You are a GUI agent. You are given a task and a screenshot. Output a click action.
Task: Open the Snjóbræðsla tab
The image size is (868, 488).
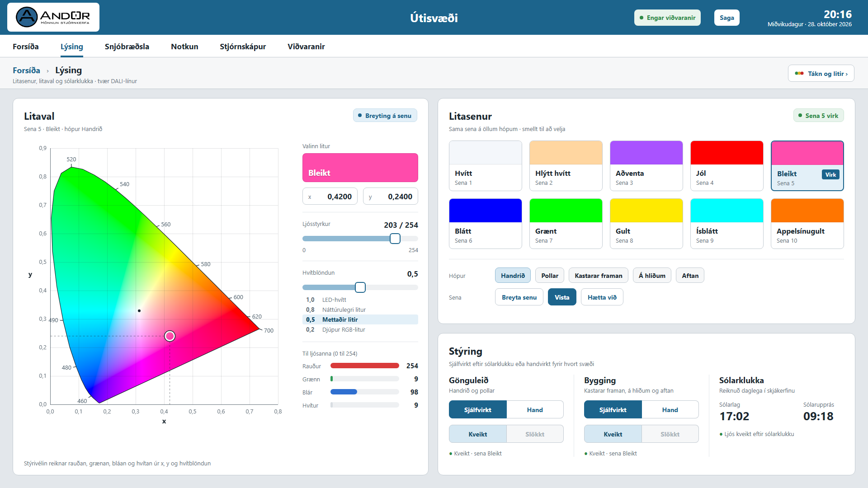pos(127,47)
